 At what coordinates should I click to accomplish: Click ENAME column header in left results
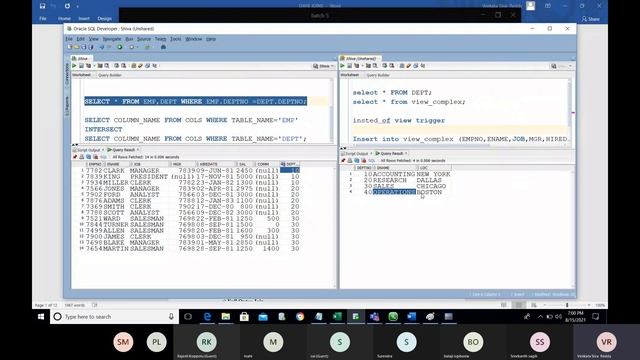[x=116, y=164]
